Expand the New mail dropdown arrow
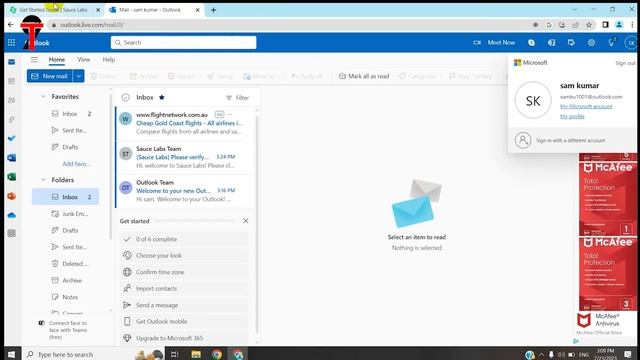640x360 pixels. click(79, 76)
